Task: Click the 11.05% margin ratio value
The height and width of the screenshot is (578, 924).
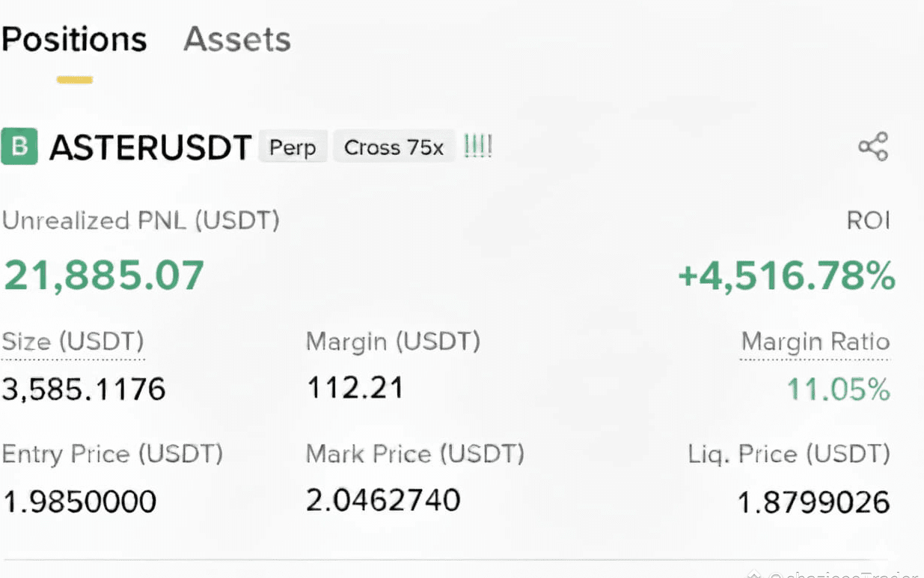Action: [x=838, y=389]
